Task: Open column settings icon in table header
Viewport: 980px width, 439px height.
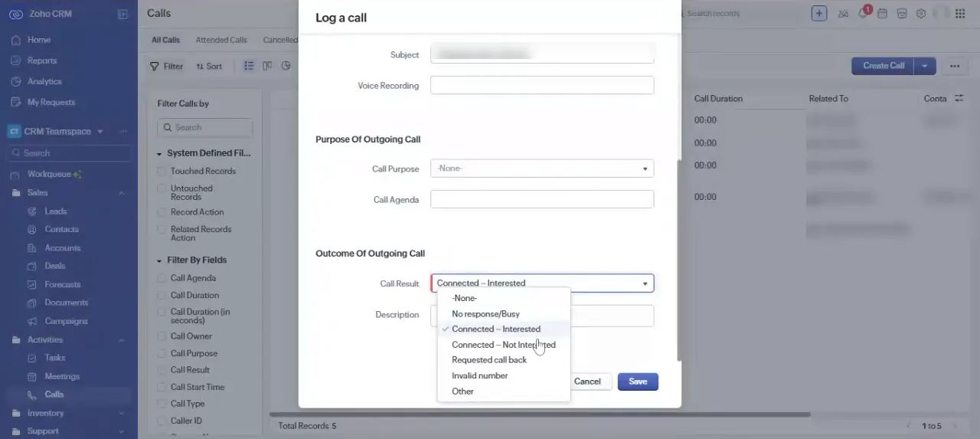Action: (958, 99)
